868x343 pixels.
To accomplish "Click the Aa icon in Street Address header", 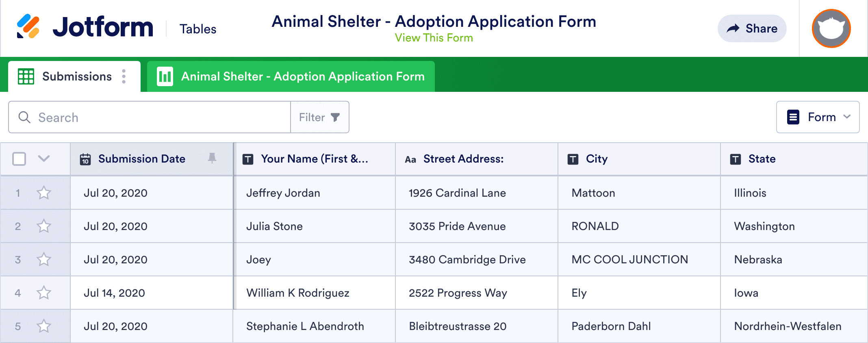I will pos(410,159).
